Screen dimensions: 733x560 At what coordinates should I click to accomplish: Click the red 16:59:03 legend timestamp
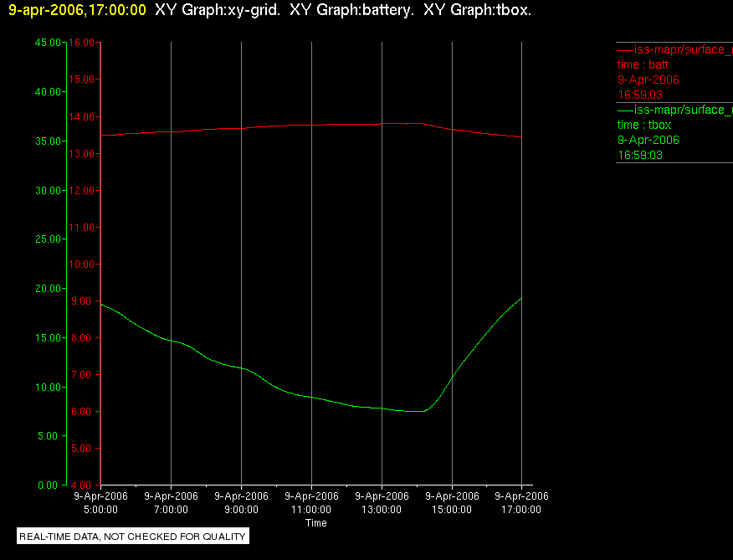pyautogui.click(x=640, y=95)
